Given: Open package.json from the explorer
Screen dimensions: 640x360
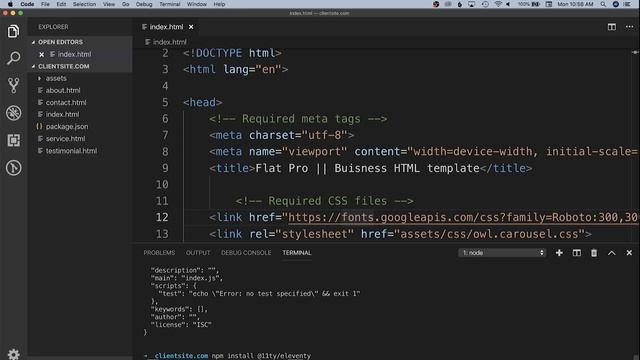Looking at the screenshot, I should tap(67, 127).
